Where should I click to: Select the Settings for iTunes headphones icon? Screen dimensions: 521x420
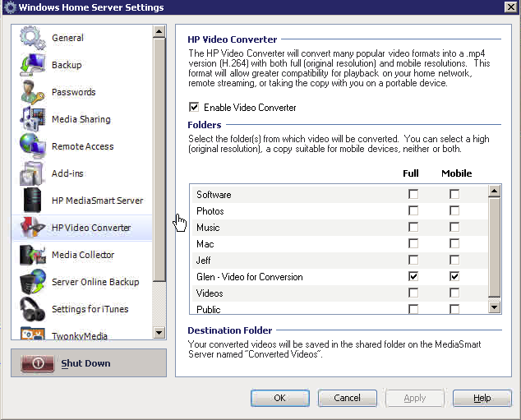[32, 309]
